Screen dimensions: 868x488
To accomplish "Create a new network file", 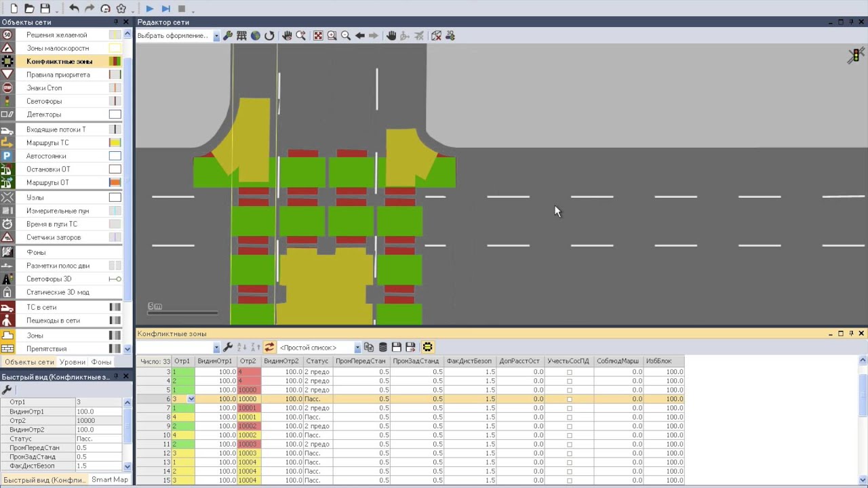I will pos(14,9).
